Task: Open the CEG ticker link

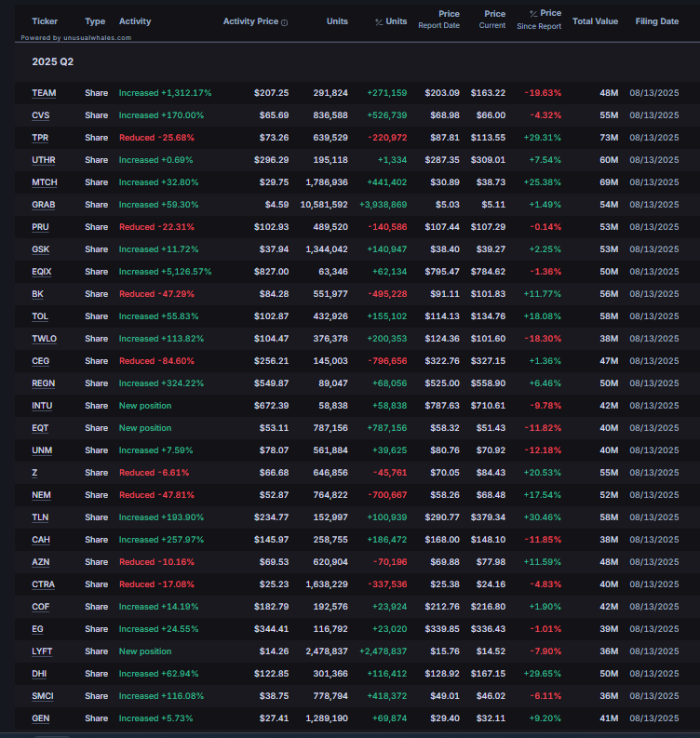Action: click(x=40, y=361)
